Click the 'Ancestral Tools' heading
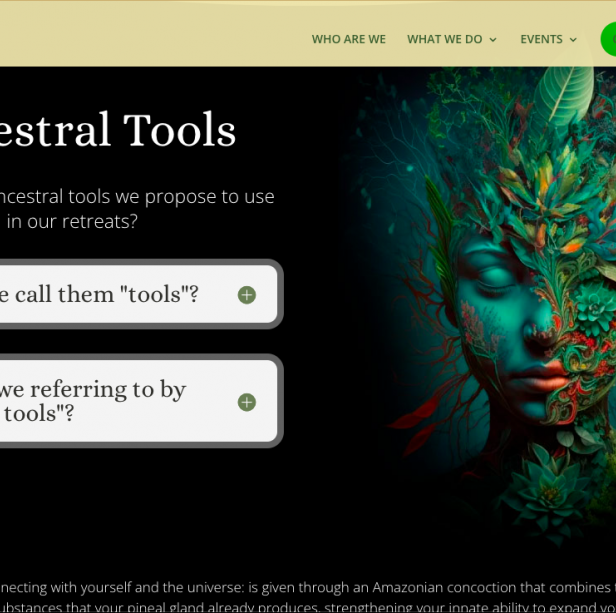 [x=118, y=130]
